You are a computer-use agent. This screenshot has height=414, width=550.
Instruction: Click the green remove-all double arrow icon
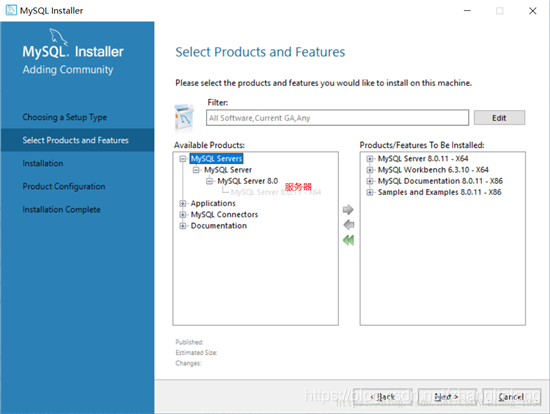click(x=348, y=240)
